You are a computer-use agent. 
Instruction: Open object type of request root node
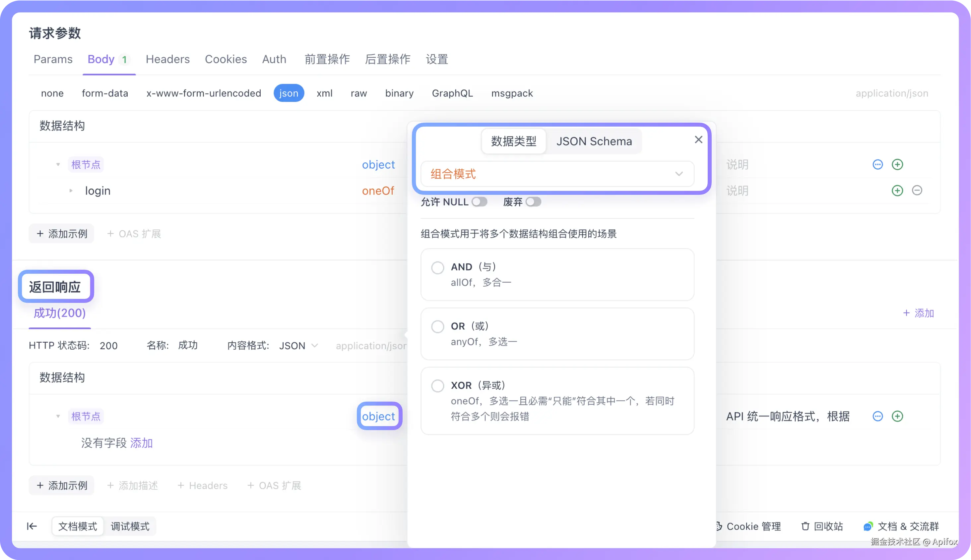[x=378, y=165]
